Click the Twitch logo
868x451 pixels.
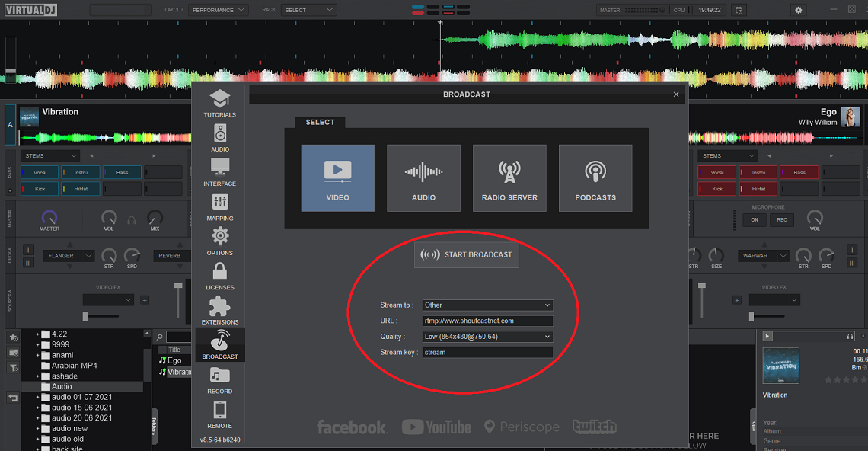[x=595, y=427]
